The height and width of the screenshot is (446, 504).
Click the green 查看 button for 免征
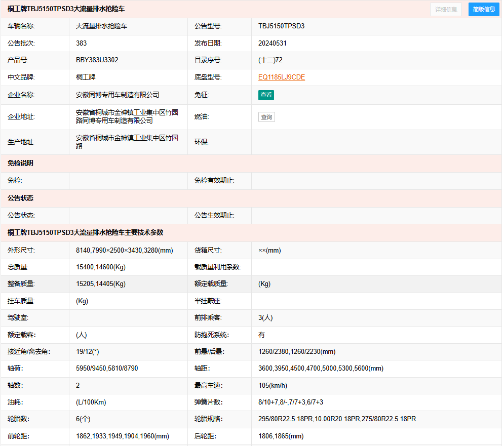266,95
